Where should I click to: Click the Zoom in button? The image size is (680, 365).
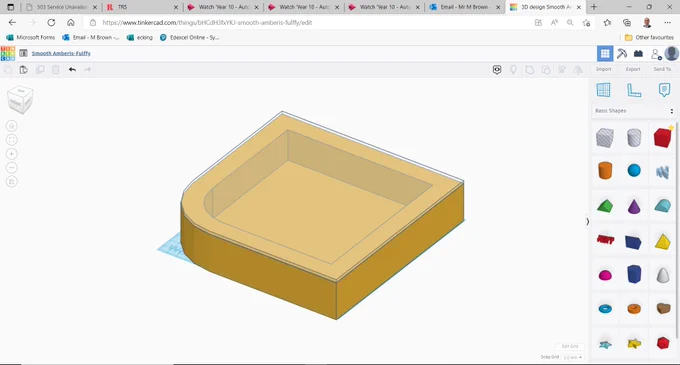pyautogui.click(x=12, y=154)
